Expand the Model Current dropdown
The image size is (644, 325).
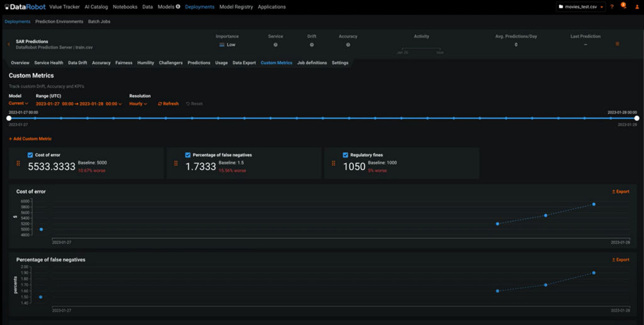18,103
